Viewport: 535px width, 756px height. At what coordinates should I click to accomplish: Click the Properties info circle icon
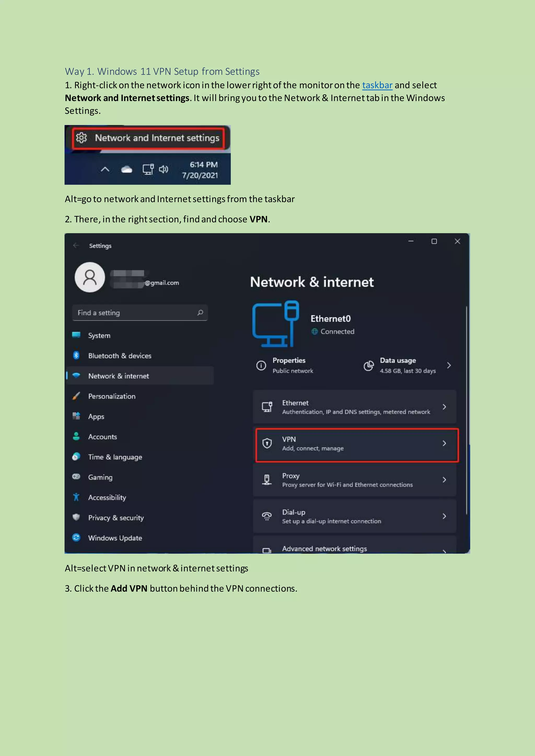point(261,365)
